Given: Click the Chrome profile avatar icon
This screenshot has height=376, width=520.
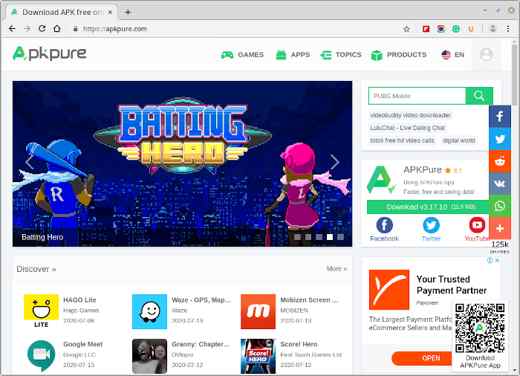Looking at the screenshot, I should [493, 29].
